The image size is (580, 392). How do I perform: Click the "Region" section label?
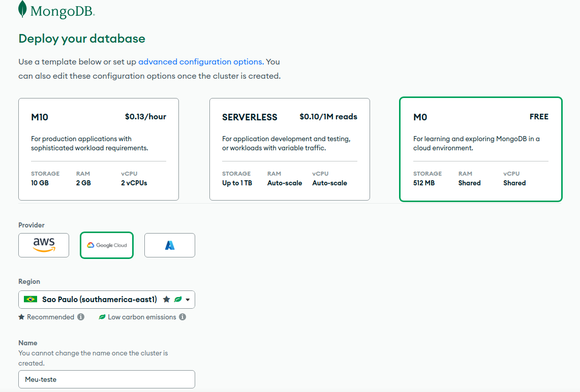(x=29, y=281)
